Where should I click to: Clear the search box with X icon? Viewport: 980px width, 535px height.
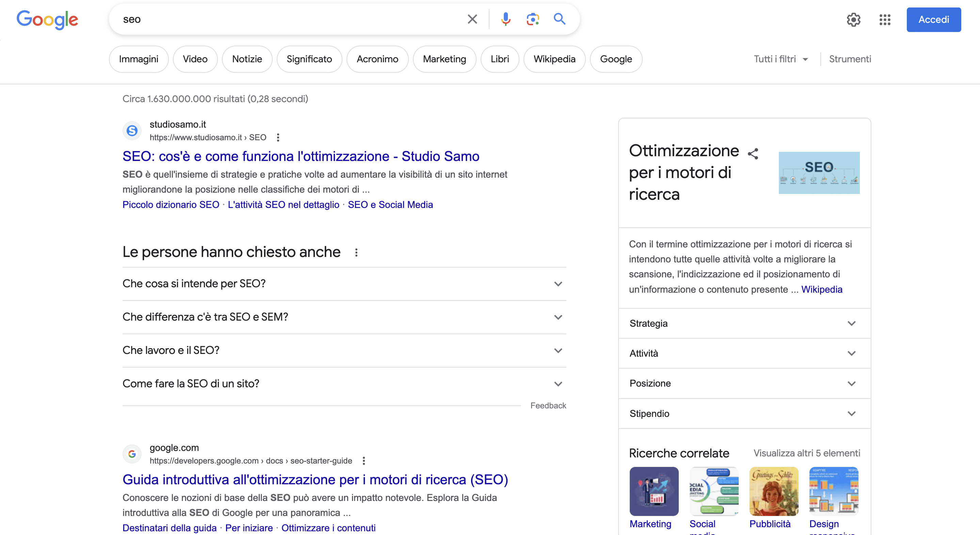pyautogui.click(x=472, y=19)
